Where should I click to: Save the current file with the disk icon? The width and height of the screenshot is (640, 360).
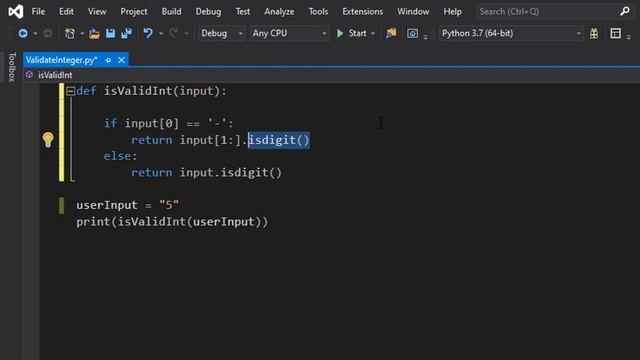tap(110, 33)
